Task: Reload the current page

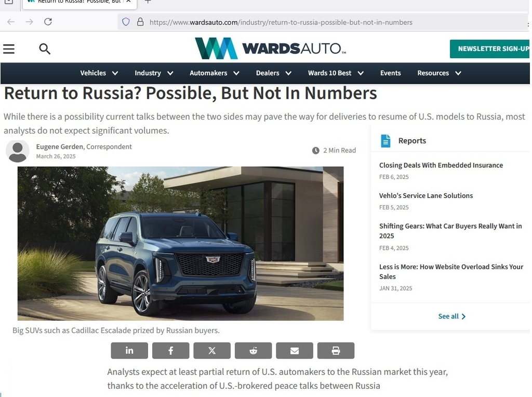Action: (48, 22)
